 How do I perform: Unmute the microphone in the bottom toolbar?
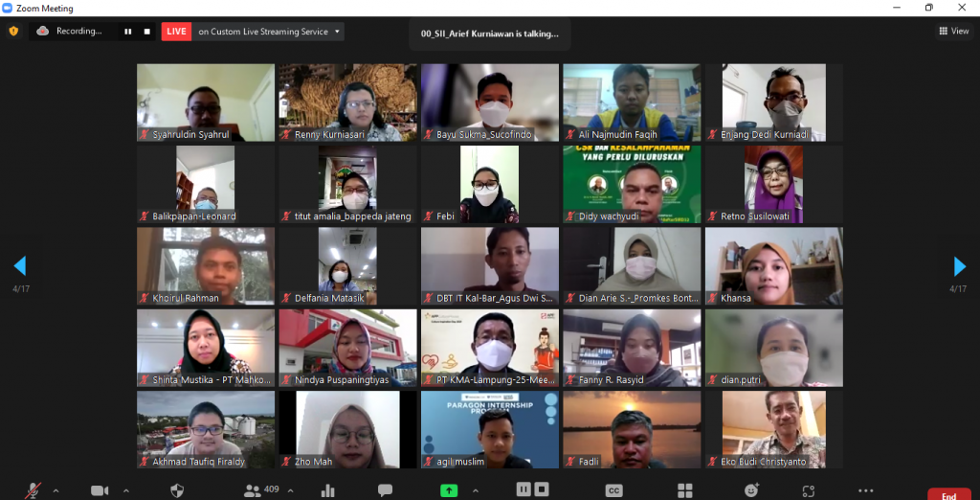[35, 490]
